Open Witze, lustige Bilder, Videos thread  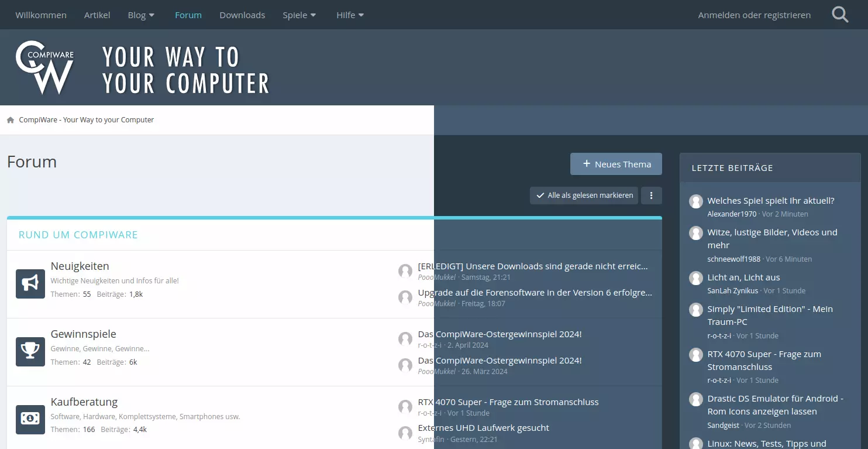[x=773, y=239]
